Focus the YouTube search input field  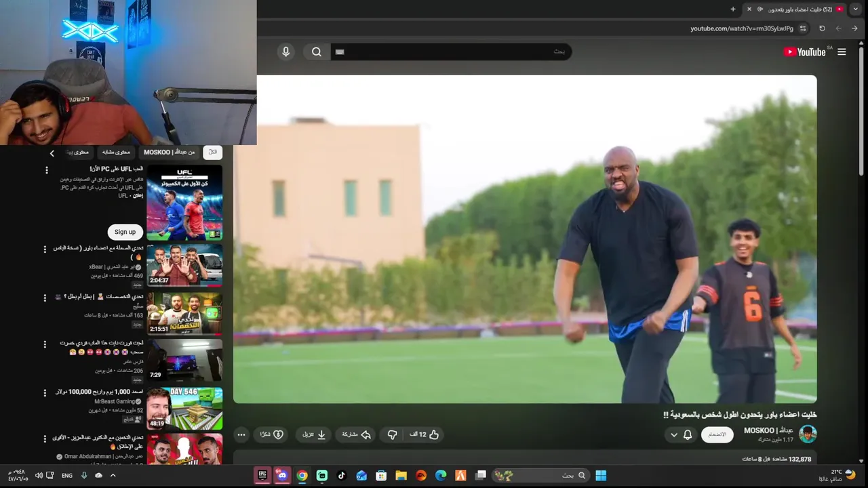pos(451,52)
